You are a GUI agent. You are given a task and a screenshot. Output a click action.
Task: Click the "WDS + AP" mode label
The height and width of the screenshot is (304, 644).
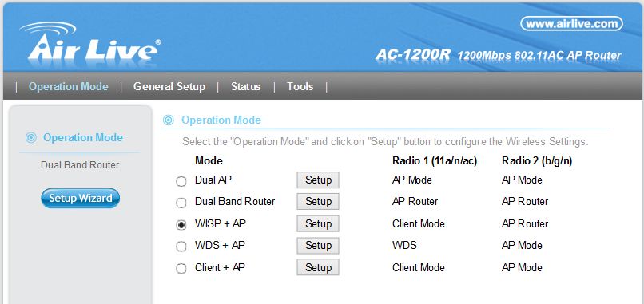point(221,245)
